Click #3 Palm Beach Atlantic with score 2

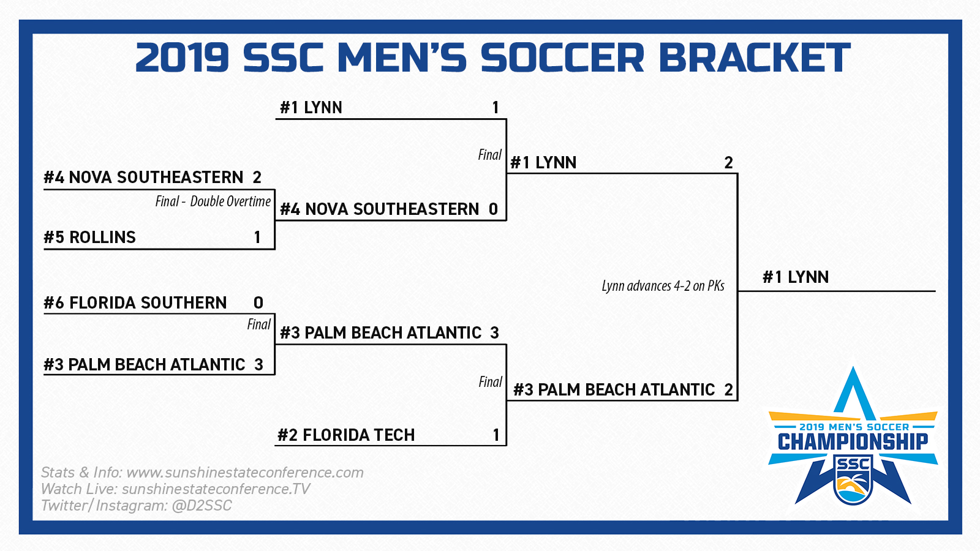[614, 390]
